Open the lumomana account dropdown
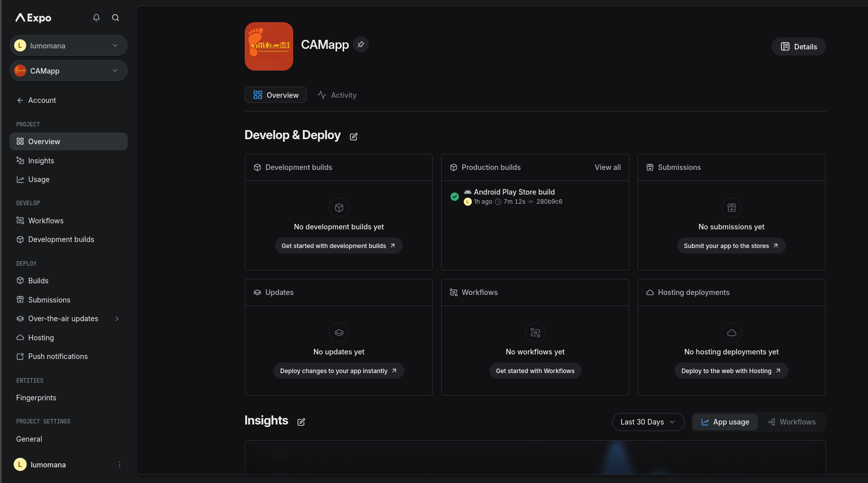The height and width of the screenshot is (483, 868). click(69, 45)
